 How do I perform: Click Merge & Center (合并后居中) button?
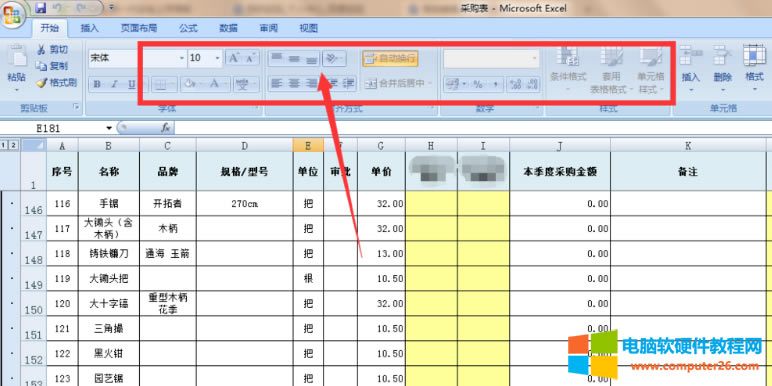click(x=395, y=84)
